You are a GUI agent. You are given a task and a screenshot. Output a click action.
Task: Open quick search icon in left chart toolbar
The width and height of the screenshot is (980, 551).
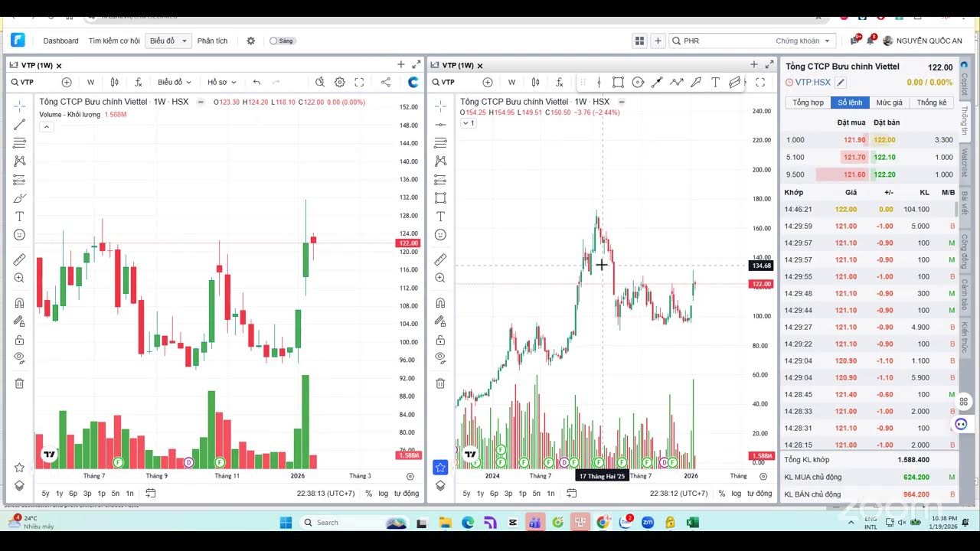tap(320, 82)
